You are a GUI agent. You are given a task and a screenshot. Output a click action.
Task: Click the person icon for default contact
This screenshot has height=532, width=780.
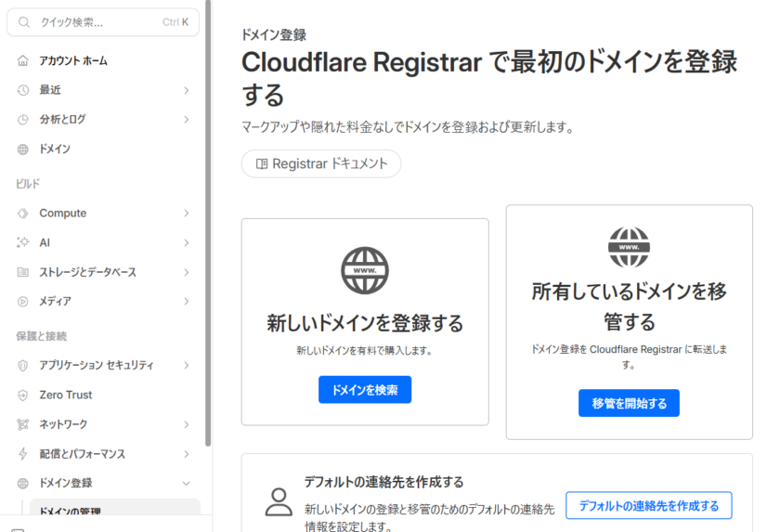pyautogui.click(x=279, y=501)
